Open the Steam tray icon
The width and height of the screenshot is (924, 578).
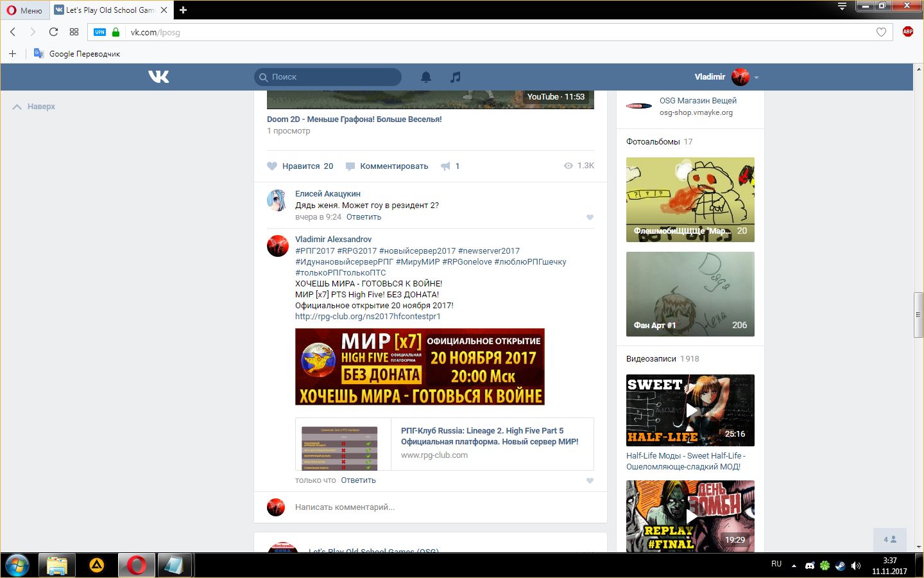pyautogui.click(x=840, y=566)
